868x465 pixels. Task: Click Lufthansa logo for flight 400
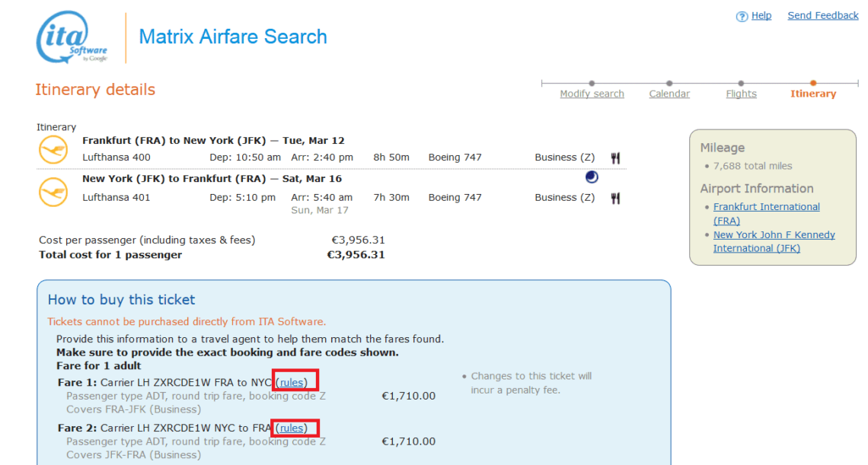click(53, 150)
